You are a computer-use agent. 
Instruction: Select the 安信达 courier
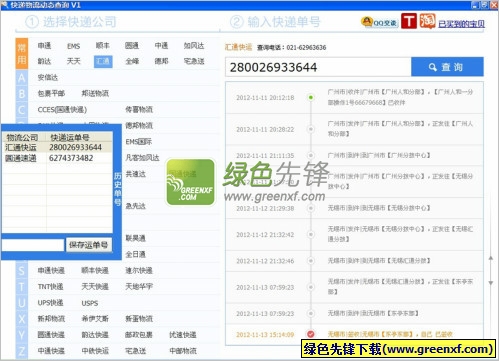[48, 78]
